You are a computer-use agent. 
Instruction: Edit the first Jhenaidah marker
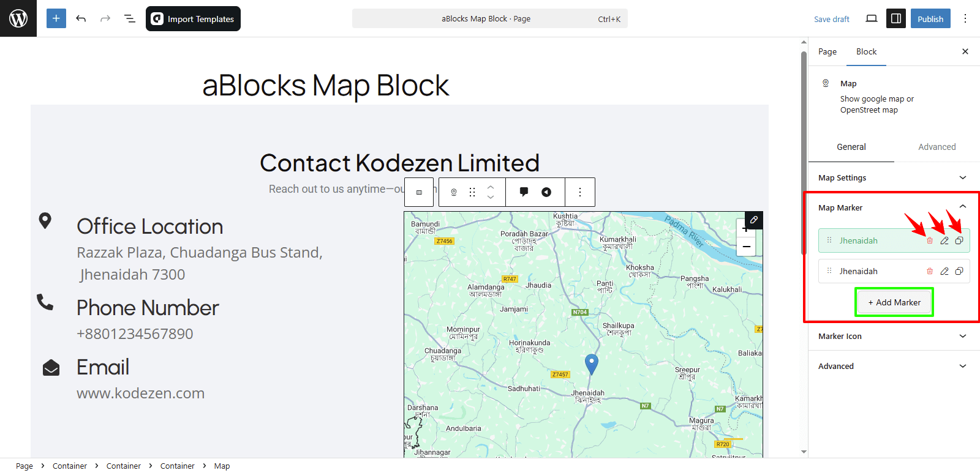(x=944, y=240)
